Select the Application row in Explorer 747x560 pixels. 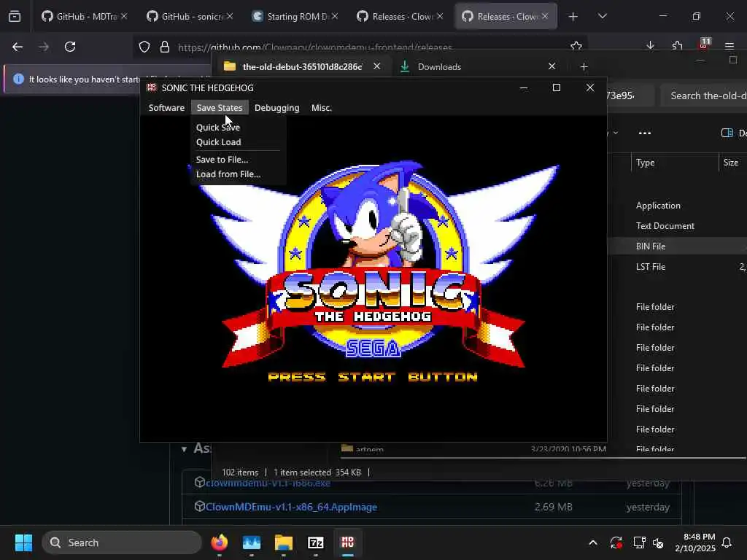pyautogui.click(x=678, y=205)
